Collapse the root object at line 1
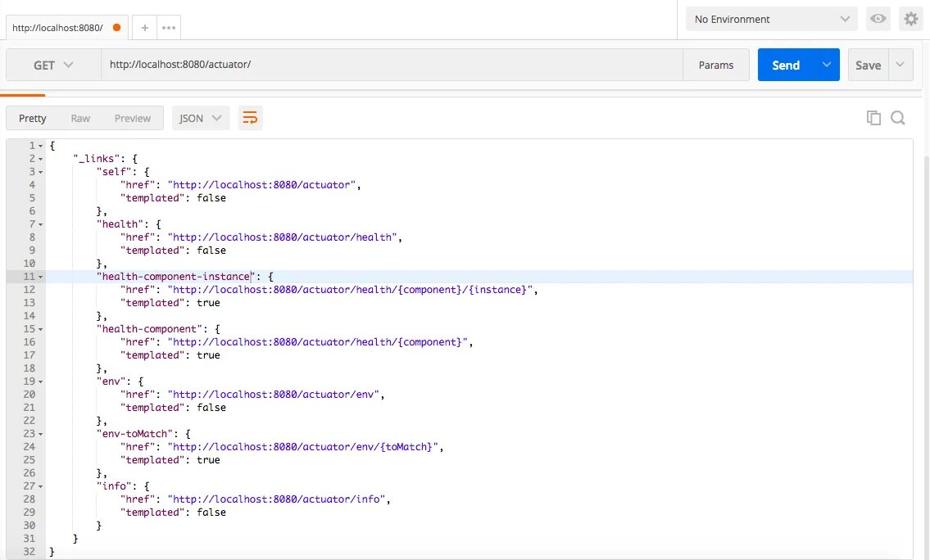The image size is (930, 560). pos(40,146)
